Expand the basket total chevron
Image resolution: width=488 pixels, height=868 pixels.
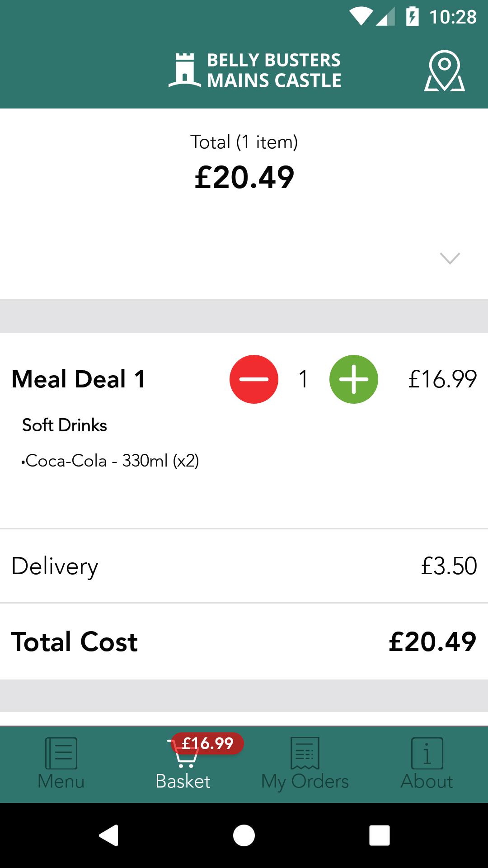coord(450,258)
